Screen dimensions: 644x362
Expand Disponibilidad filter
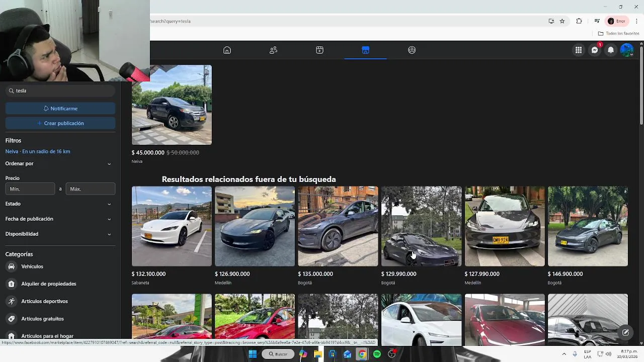pyautogui.click(x=60, y=234)
